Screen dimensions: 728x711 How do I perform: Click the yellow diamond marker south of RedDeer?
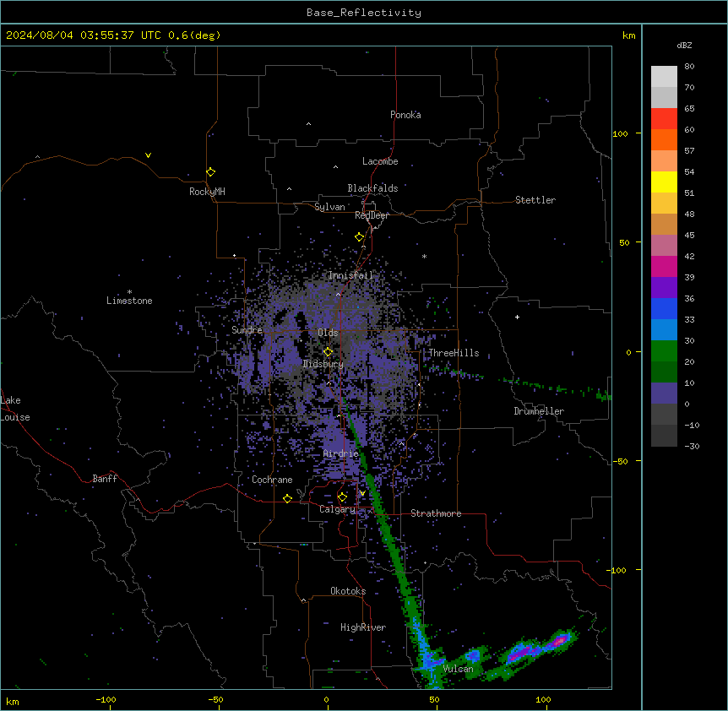click(359, 237)
